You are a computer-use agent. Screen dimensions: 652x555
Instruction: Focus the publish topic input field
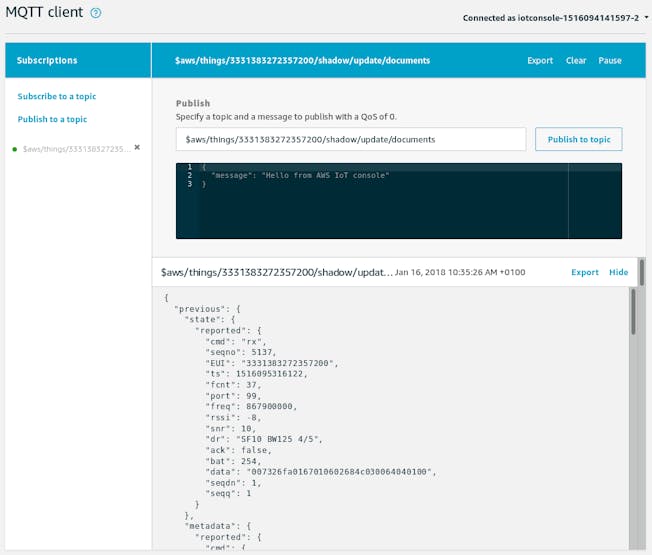click(351, 139)
